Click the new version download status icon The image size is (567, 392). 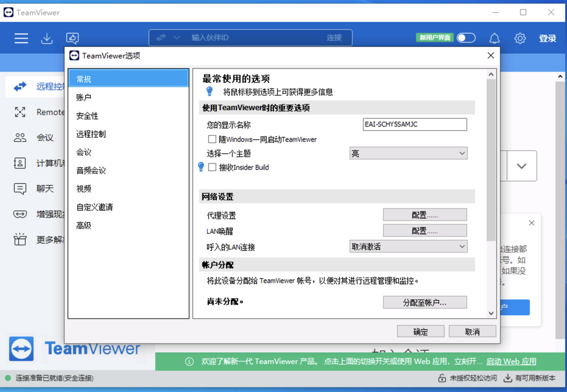tap(508, 378)
